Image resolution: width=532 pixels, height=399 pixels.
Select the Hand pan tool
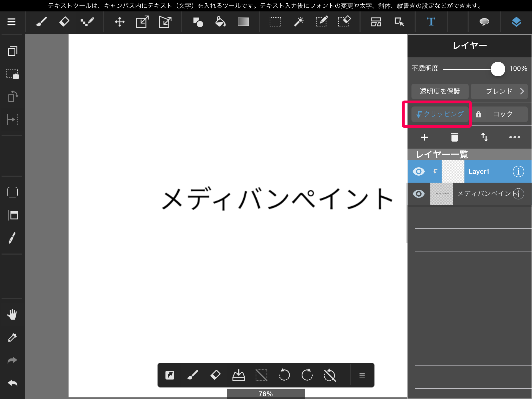[12, 315]
